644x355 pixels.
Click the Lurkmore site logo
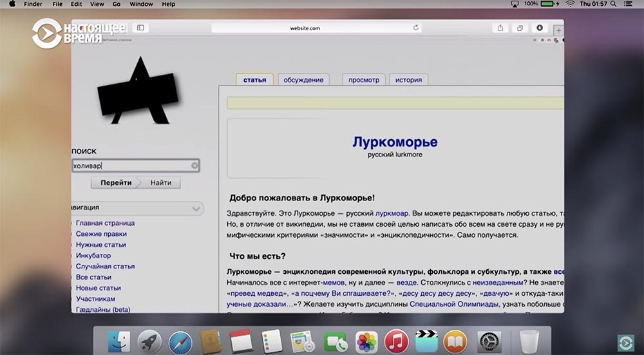[x=138, y=90]
